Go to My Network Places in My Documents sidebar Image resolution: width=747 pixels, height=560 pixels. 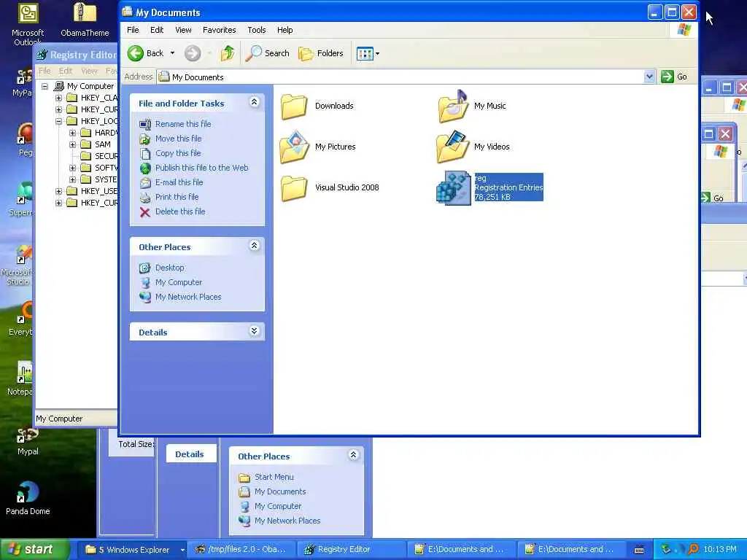pos(188,297)
